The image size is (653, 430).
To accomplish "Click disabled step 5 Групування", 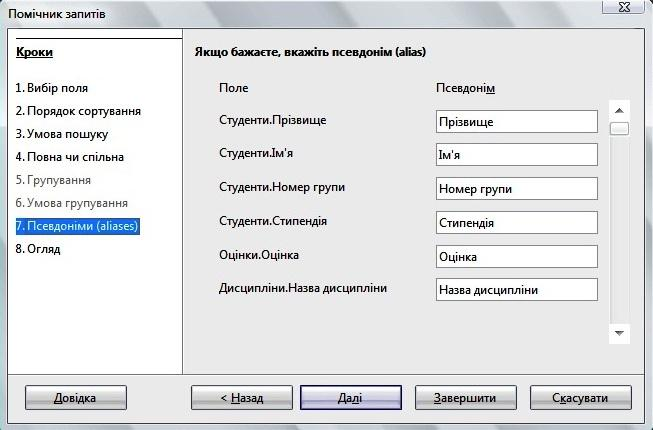I will coord(53,180).
